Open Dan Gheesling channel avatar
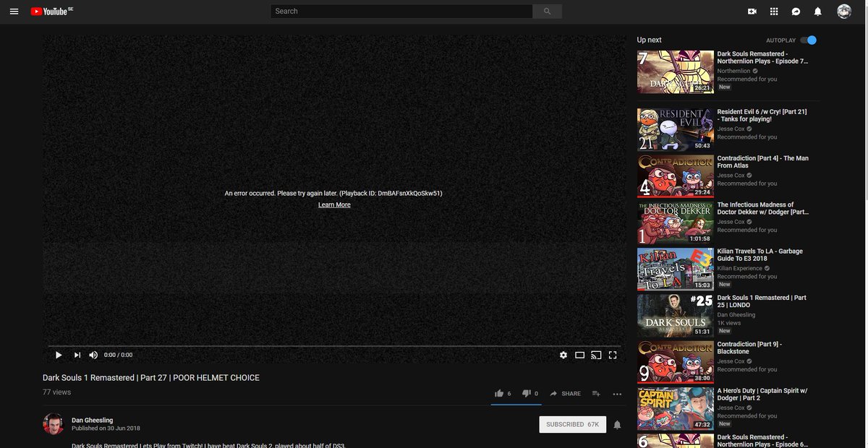The width and height of the screenshot is (868, 448). click(x=54, y=424)
